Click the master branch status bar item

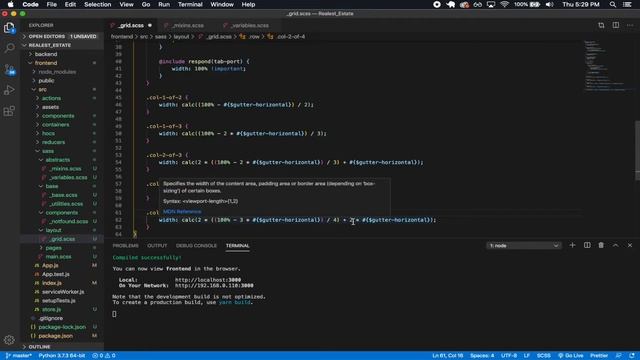point(19,356)
